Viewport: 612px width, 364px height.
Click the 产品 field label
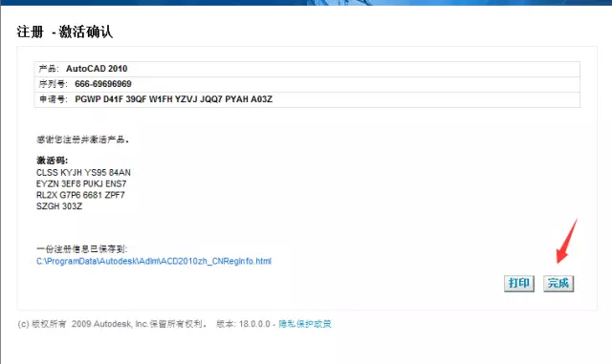tap(49, 69)
